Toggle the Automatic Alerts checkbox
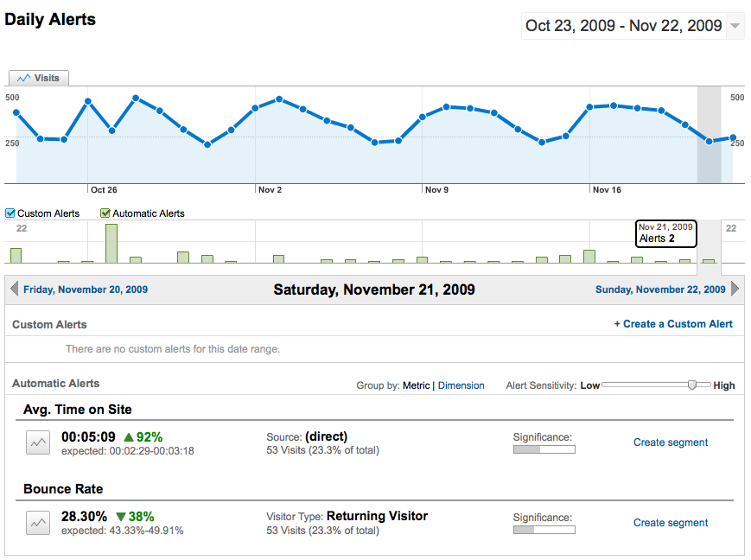751x560 pixels. [x=105, y=213]
